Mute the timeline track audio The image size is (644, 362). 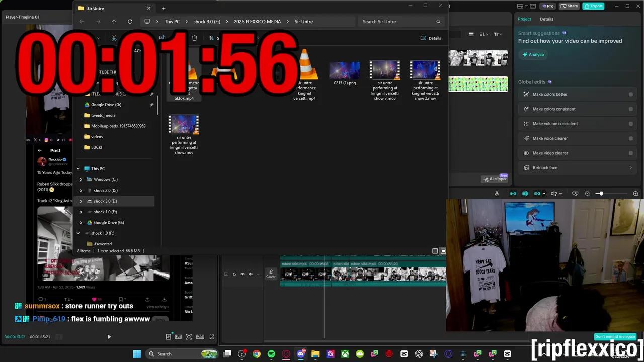click(x=250, y=274)
